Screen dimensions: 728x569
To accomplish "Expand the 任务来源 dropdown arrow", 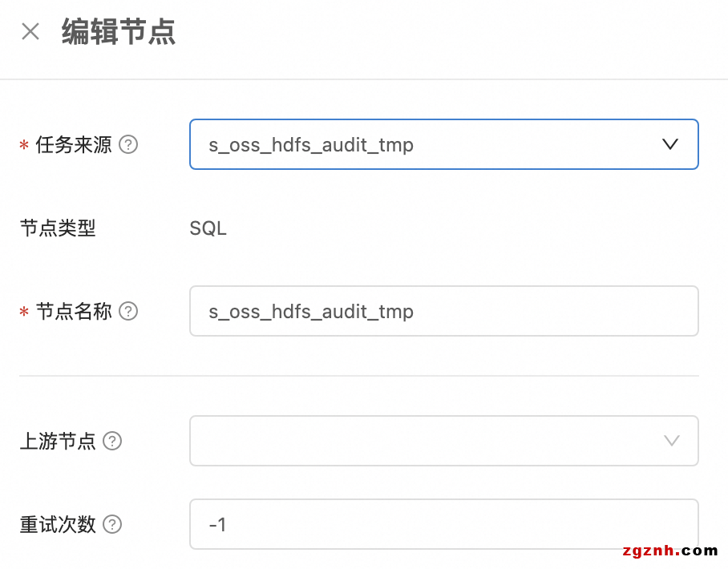I will pyautogui.click(x=670, y=144).
